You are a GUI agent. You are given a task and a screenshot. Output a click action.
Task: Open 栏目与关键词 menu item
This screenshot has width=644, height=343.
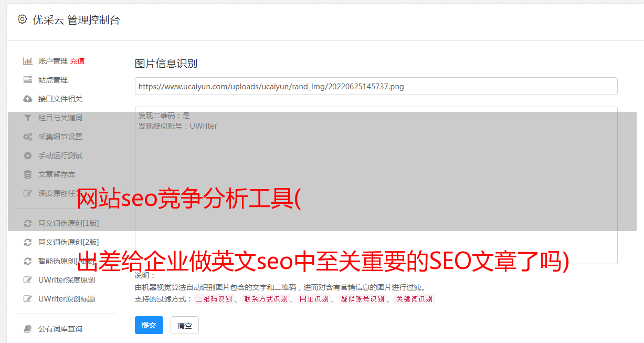tap(60, 118)
